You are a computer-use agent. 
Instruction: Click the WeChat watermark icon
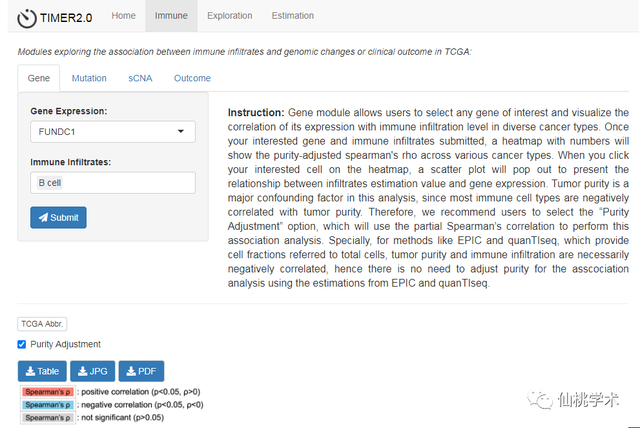coord(541,398)
